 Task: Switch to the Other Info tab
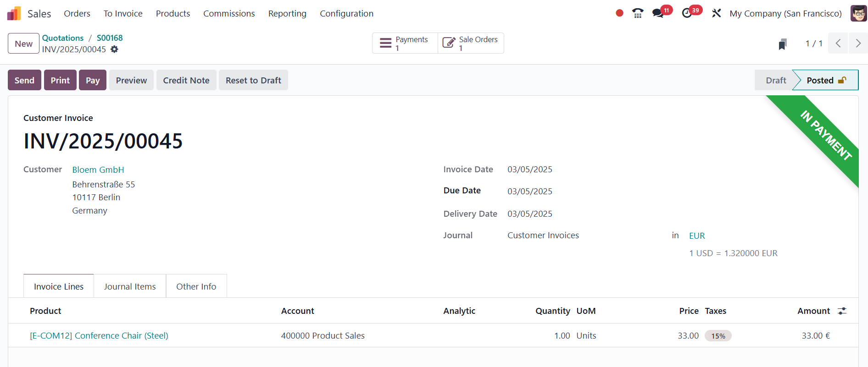tap(196, 286)
